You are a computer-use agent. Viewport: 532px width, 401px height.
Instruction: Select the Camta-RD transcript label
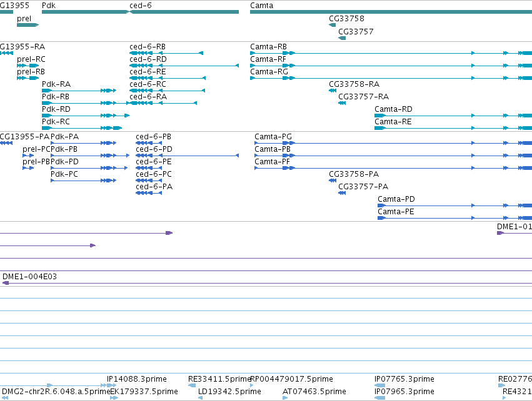pos(394,109)
